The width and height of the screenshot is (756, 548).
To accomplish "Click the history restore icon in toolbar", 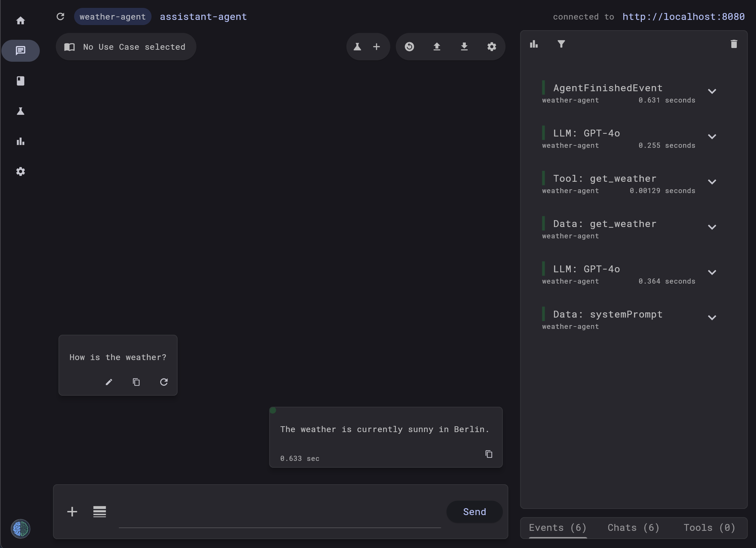I will point(409,47).
